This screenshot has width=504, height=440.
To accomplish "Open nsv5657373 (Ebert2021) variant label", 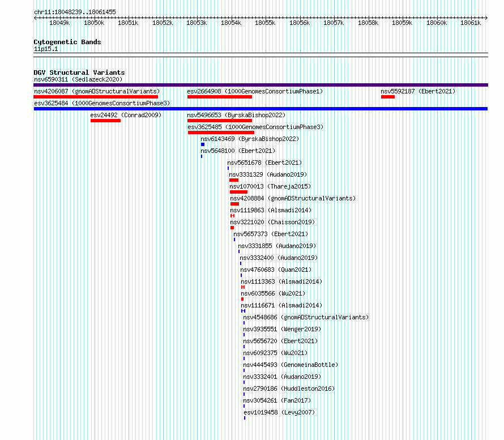I will click(x=271, y=234).
